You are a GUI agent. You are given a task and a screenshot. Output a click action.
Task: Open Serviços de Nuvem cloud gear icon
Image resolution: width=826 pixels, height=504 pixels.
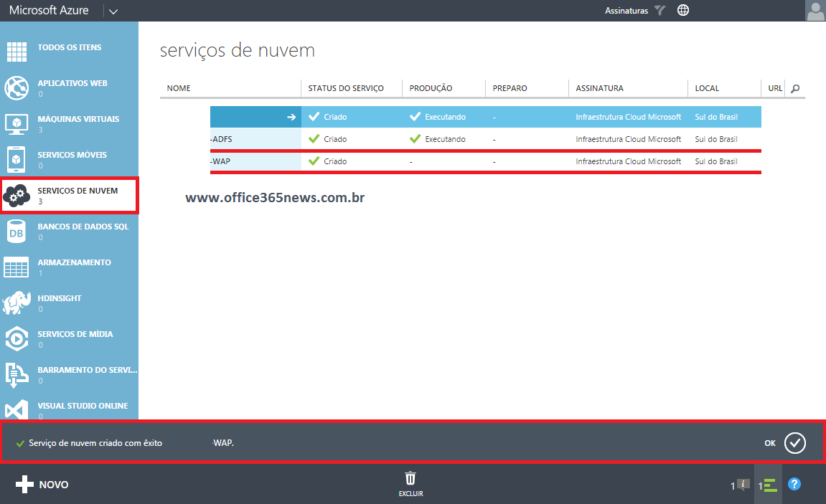click(17, 196)
